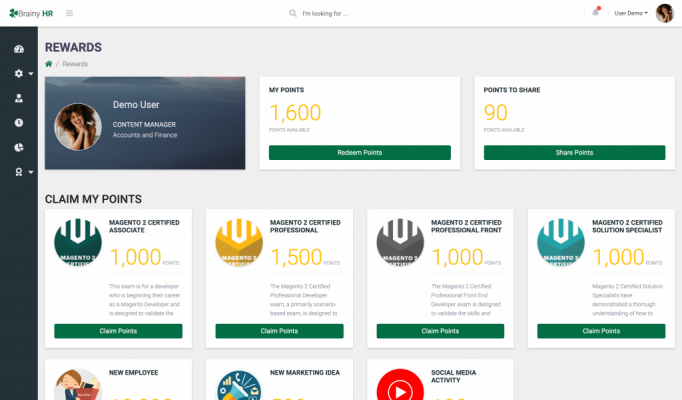Image resolution: width=682 pixels, height=400 pixels.
Task: Click the "Magento 2 Certified Professional" title
Action: tap(305, 226)
